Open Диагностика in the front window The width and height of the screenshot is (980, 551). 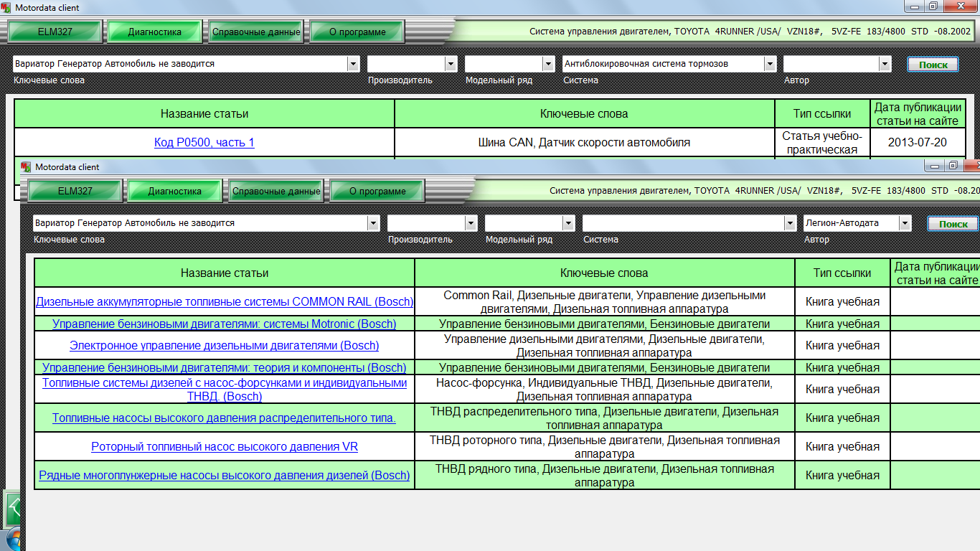[x=174, y=192]
